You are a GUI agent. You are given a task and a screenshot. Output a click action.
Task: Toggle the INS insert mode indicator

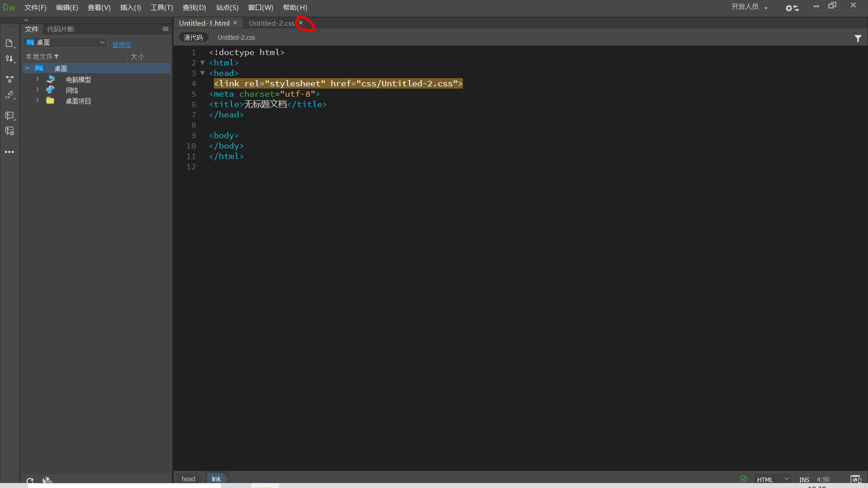[x=804, y=479]
